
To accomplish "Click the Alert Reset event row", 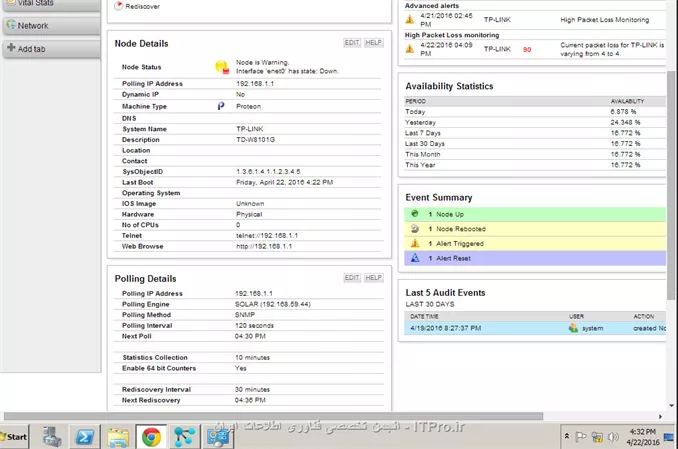I will click(535, 258).
